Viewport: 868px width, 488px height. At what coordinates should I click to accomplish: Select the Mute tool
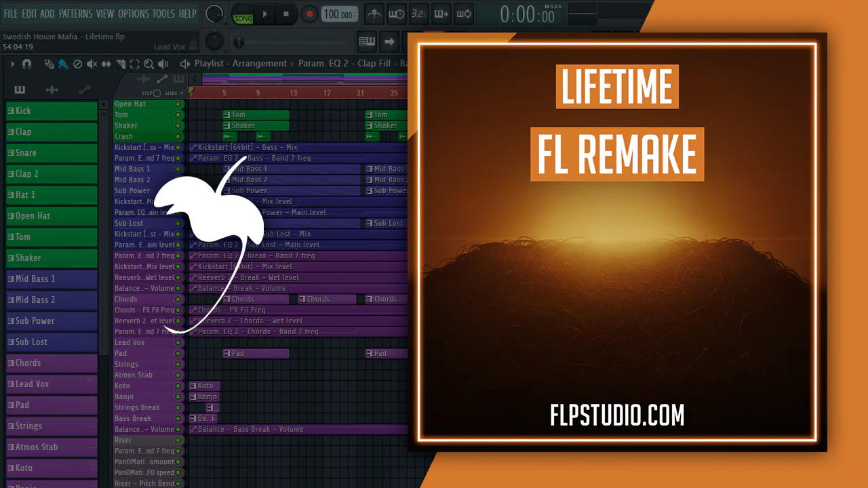point(92,64)
